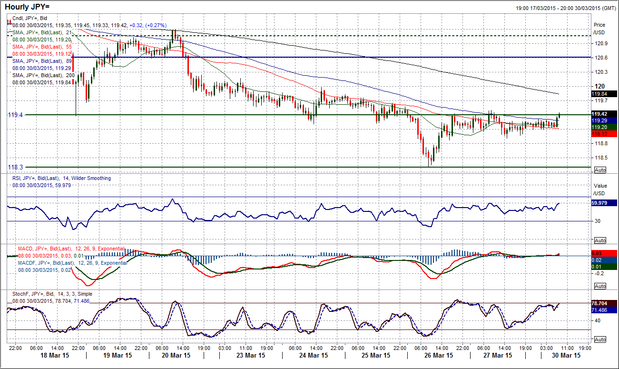The height and width of the screenshot is (369, 619).
Task: Select the red SMA 55 legend label
Action: (x=42, y=47)
